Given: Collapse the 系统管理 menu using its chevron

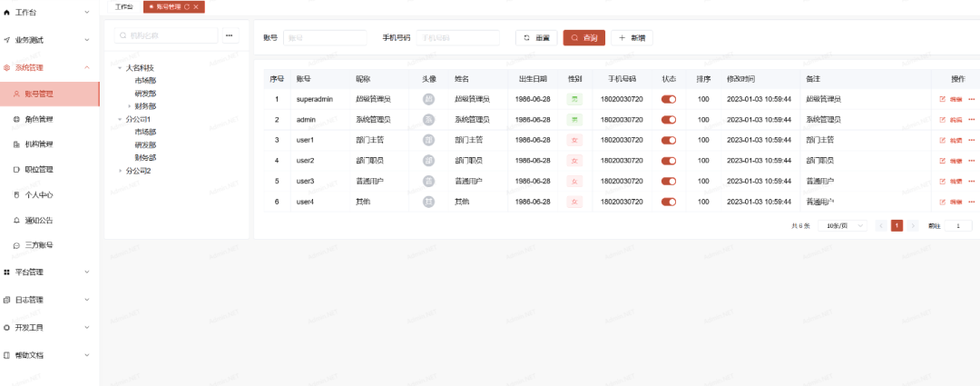Looking at the screenshot, I should pyautogui.click(x=87, y=67).
